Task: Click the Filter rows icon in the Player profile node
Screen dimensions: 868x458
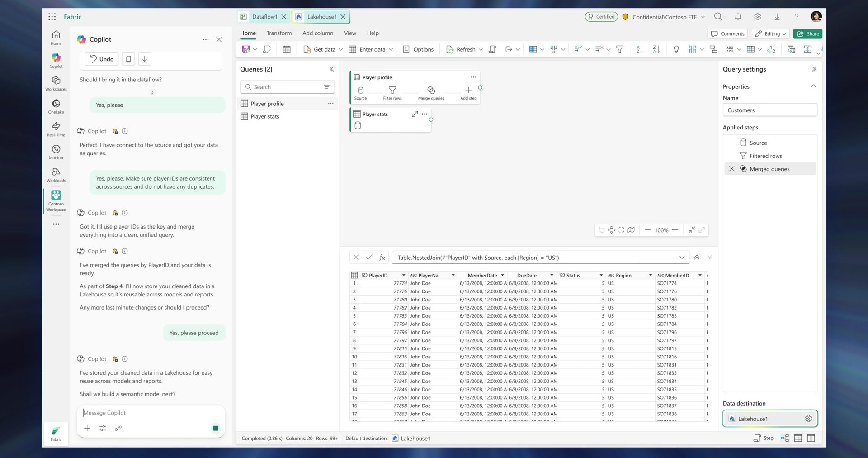Action: pos(392,91)
